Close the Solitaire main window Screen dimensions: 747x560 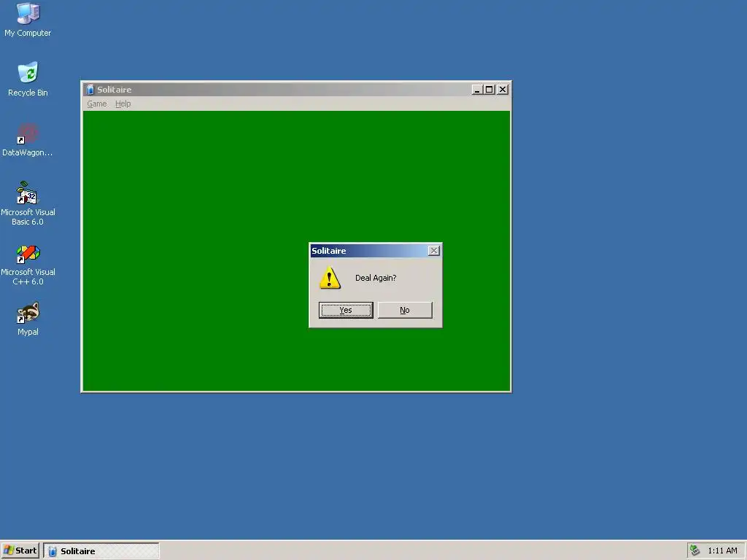(x=503, y=90)
